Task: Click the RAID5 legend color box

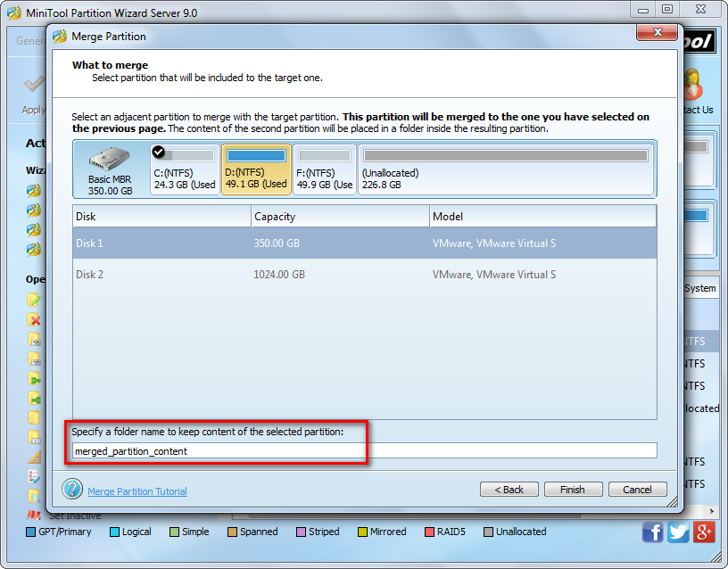Action: 429,532
